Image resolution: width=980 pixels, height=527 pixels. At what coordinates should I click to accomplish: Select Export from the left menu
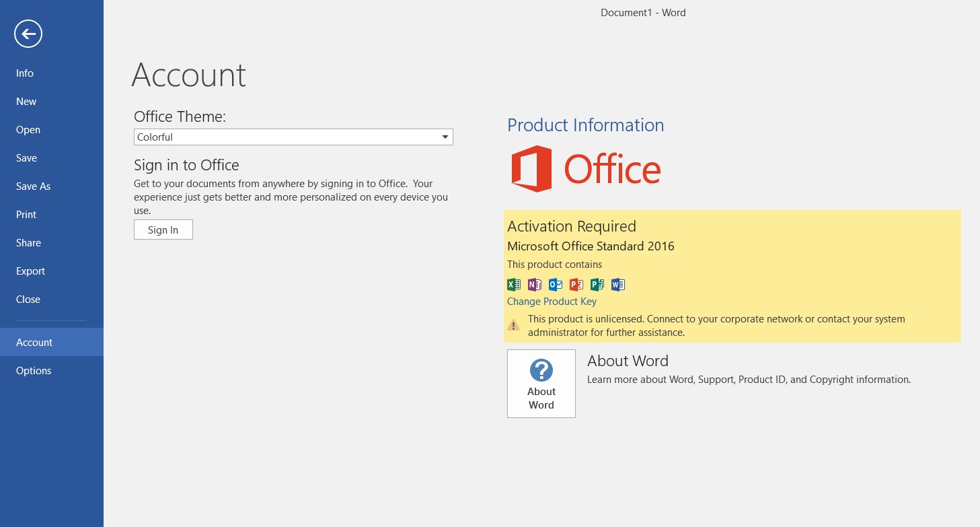[31, 271]
